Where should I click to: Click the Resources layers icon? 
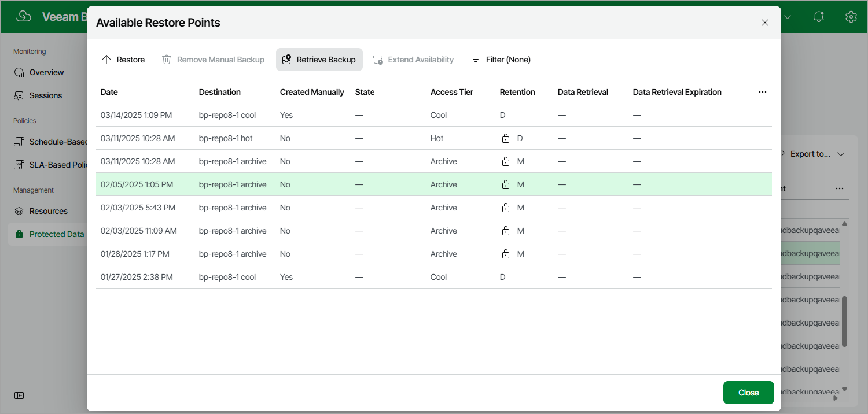pyautogui.click(x=19, y=211)
